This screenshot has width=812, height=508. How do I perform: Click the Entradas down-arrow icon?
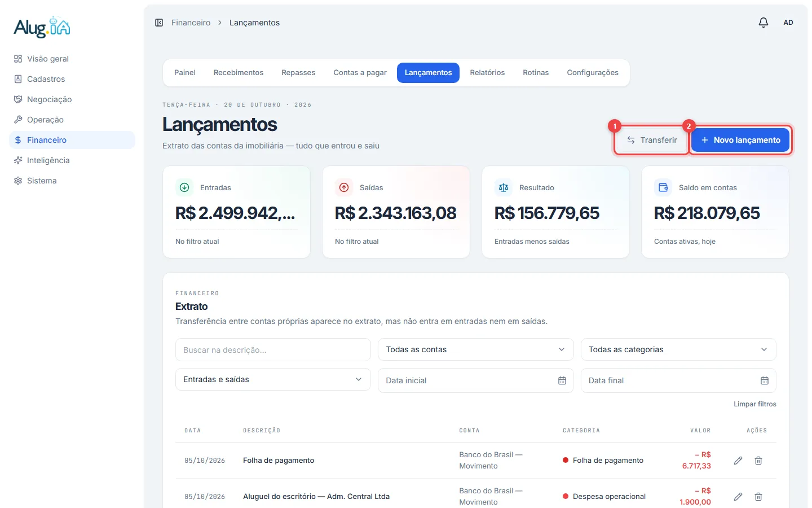pos(184,187)
